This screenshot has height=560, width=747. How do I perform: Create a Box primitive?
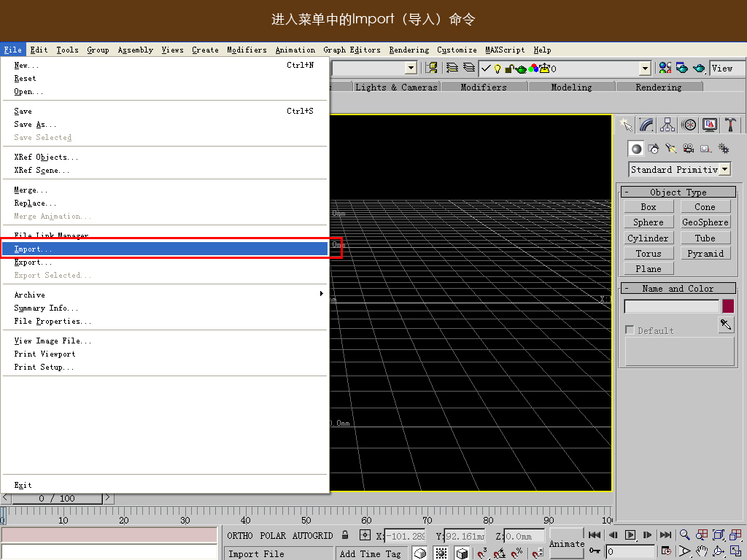(x=649, y=206)
